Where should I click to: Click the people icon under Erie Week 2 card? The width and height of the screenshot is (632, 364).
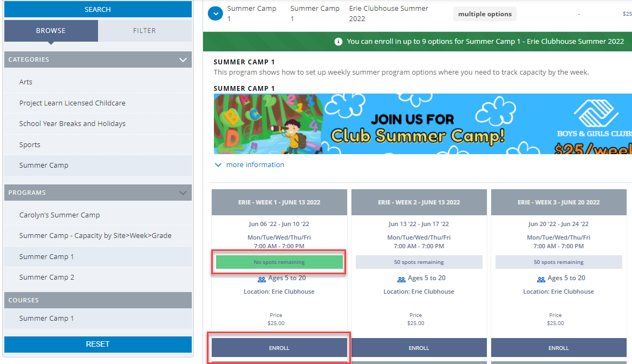click(x=401, y=278)
